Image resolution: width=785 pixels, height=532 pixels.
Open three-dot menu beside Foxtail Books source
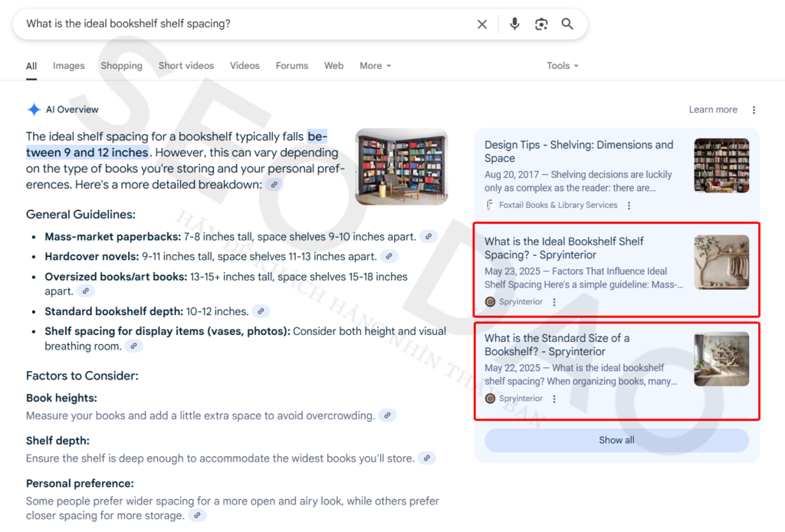tap(629, 205)
